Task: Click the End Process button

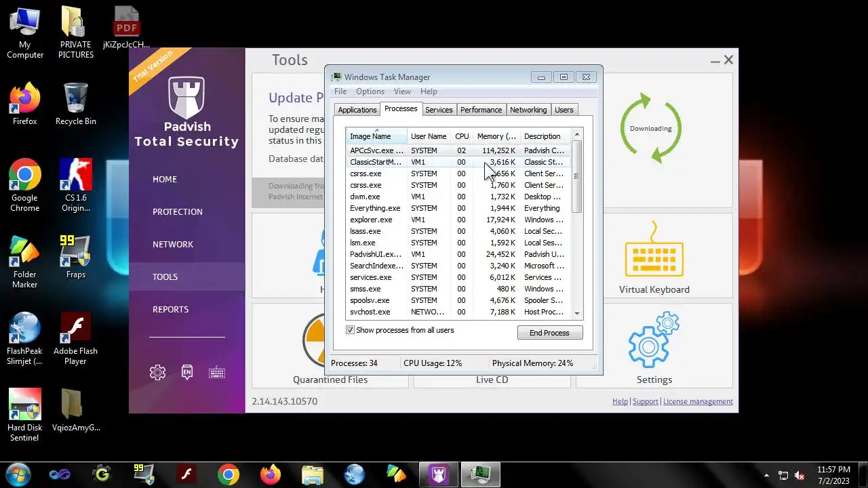Action: pyautogui.click(x=549, y=333)
